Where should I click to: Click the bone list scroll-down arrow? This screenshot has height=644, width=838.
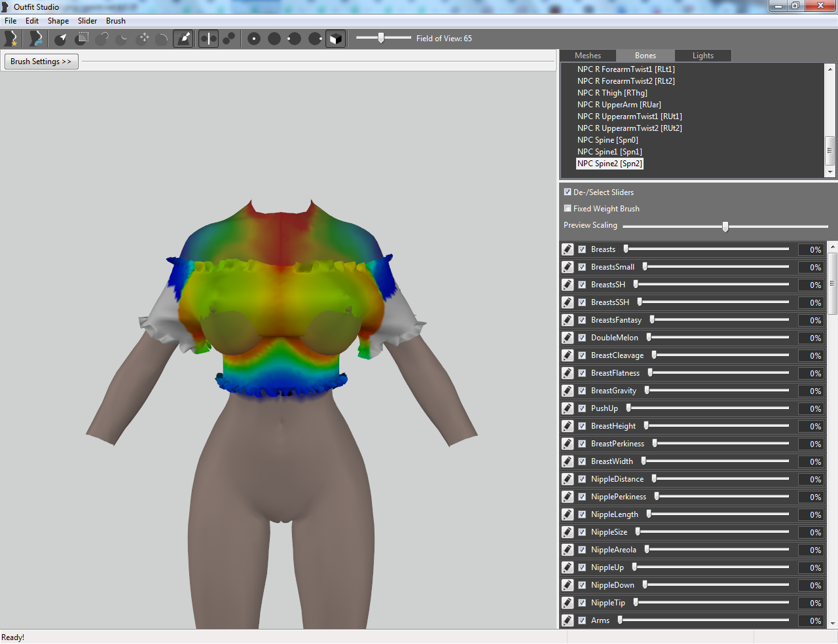click(x=830, y=172)
